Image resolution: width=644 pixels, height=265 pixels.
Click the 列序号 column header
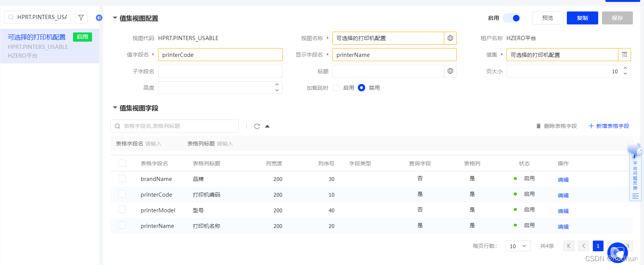point(326,163)
